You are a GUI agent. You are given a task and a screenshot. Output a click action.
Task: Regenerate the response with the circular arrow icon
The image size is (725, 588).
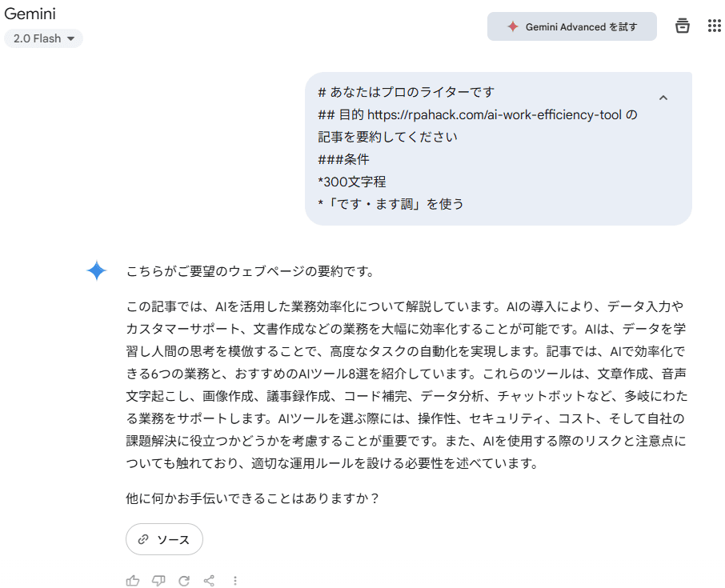pos(184,581)
